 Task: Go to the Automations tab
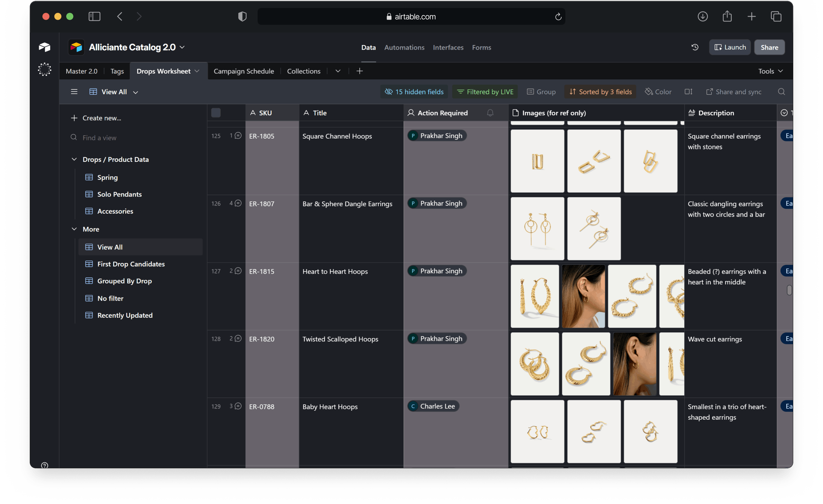point(404,47)
